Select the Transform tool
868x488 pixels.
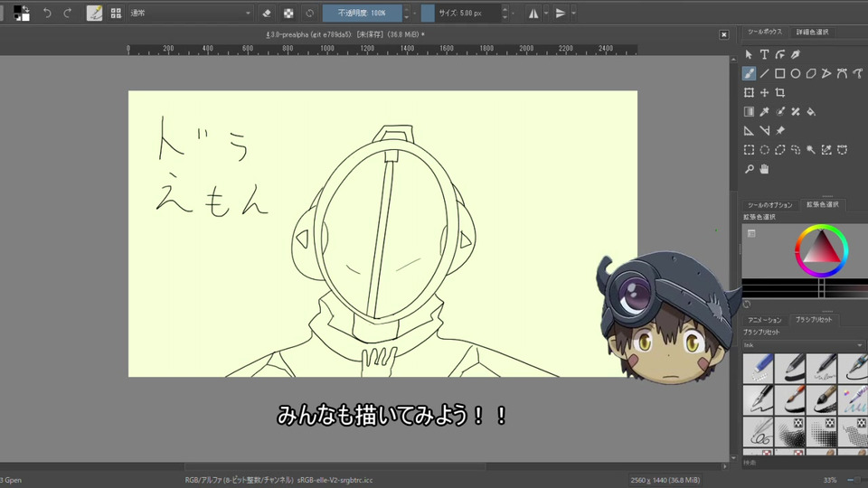749,92
